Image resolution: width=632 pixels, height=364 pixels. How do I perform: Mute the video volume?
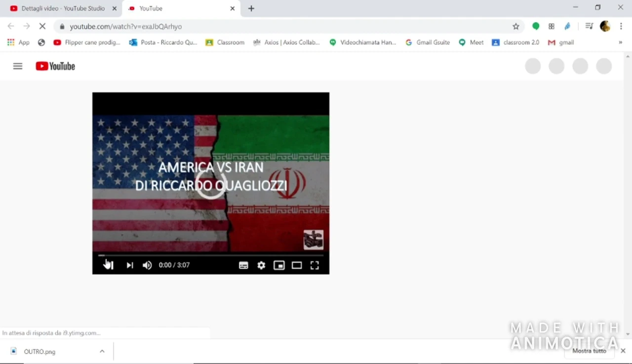[x=147, y=265]
